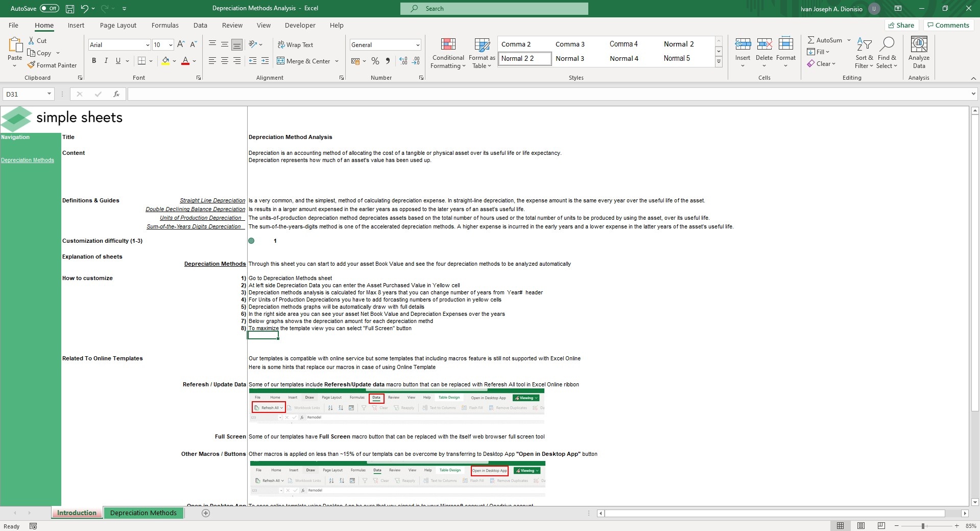Image resolution: width=980 pixels, height=531 pixels.
Task: Toggle Bottom Align vertical alignment
Action: [237, 45]
